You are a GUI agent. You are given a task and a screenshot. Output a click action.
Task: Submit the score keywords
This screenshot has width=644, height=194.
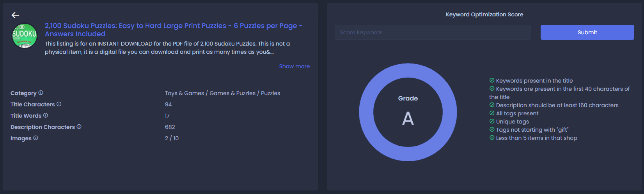click(587, 32)
